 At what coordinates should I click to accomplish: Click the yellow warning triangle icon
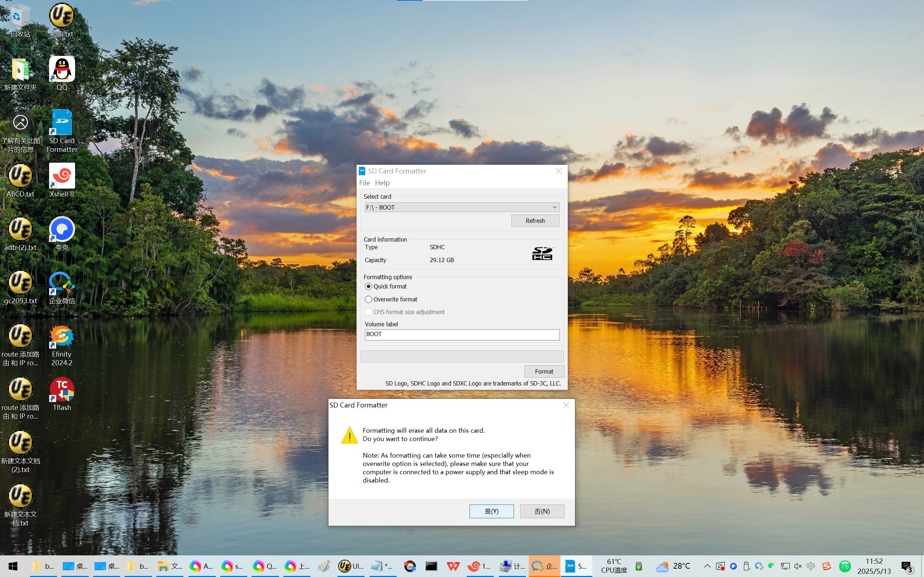point(349,436)
